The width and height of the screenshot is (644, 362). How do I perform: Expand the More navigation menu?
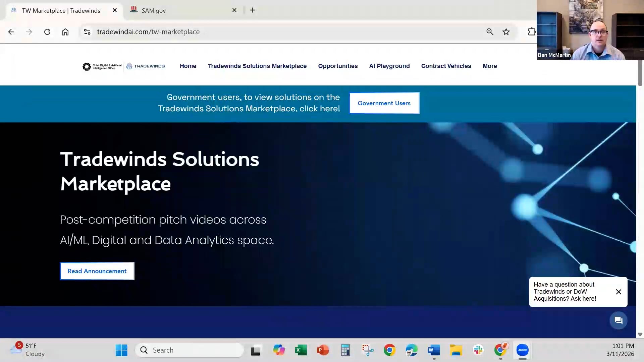[x=490, y=66]
